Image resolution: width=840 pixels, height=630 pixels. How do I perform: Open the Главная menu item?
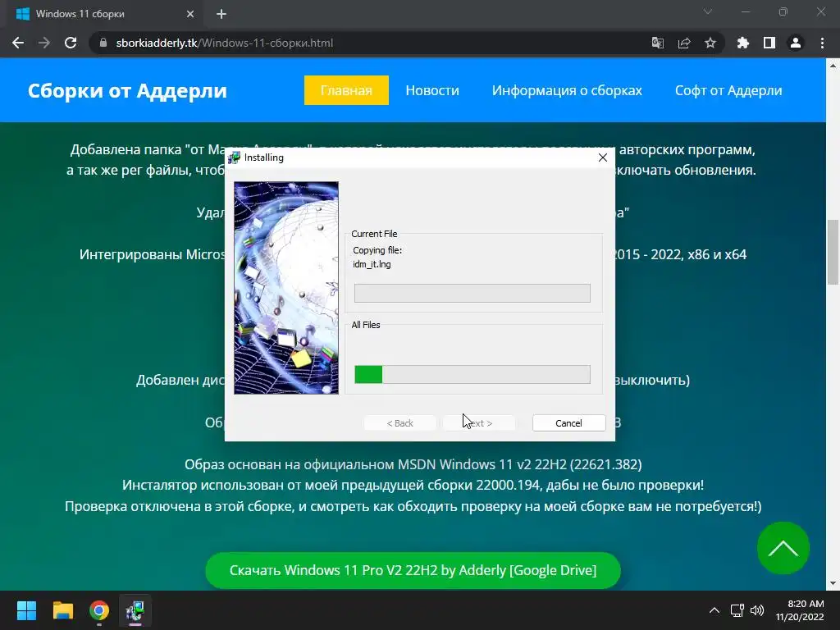pos(346,90)
